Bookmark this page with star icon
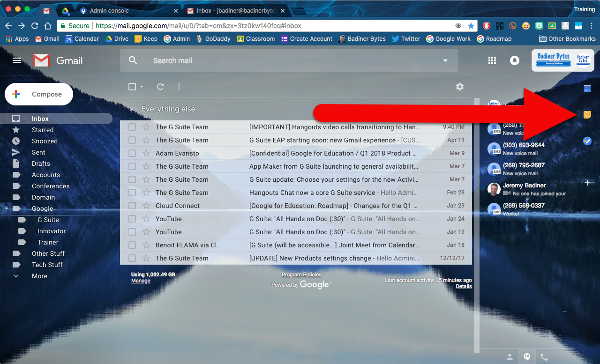The height and width of the screenshot is (364, 600). pos(471,26)
